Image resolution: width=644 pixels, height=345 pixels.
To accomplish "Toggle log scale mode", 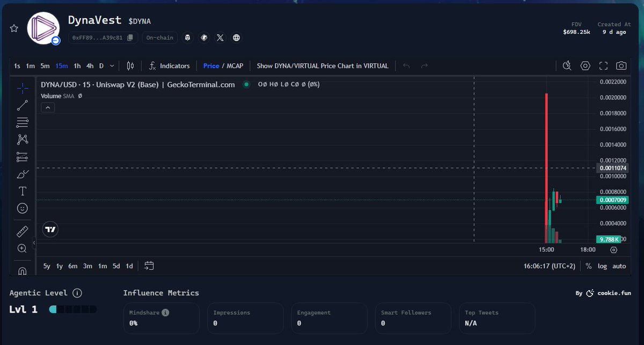I will [603, 266].
